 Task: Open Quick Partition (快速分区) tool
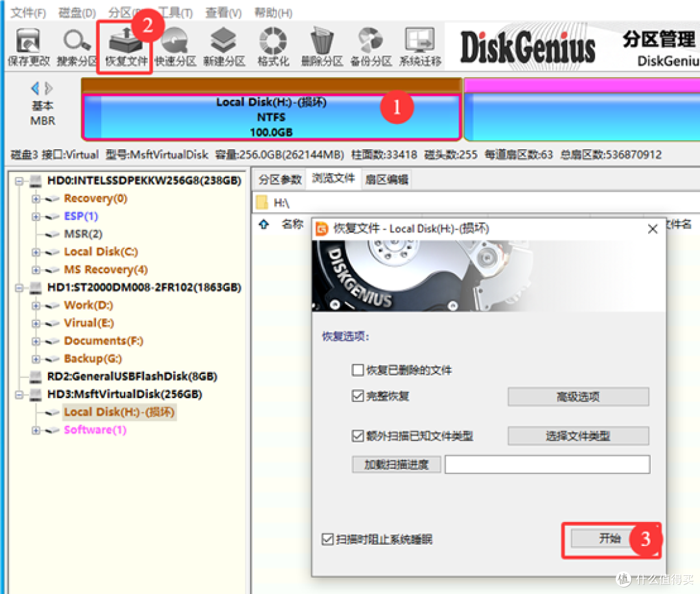click(176, 47)
